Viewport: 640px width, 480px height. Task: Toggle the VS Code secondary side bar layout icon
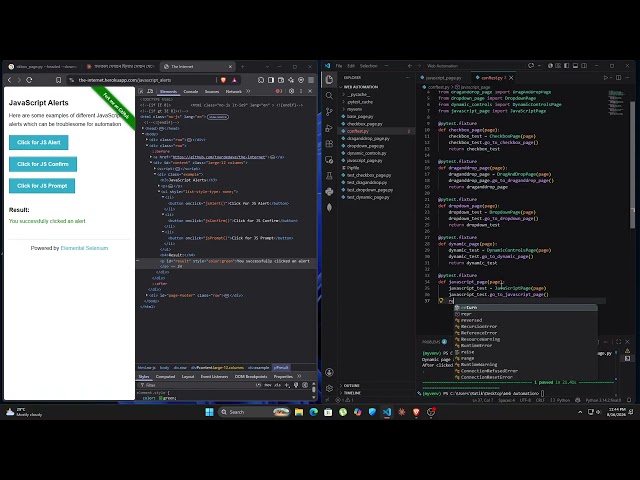(584, 66)
